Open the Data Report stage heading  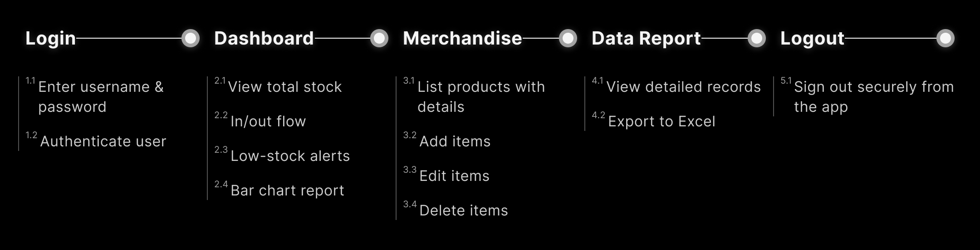point(646,39)
